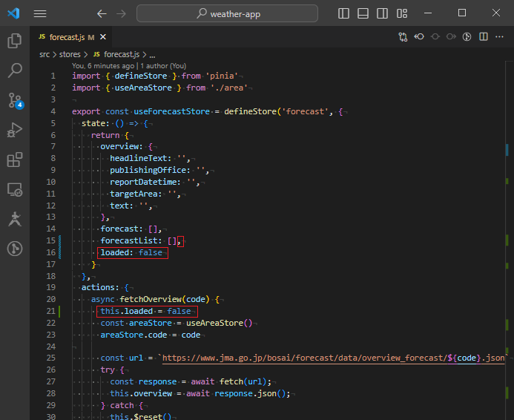Click the src breadcrumb segment
Screen dimensions: 514x420
point(45,54)
